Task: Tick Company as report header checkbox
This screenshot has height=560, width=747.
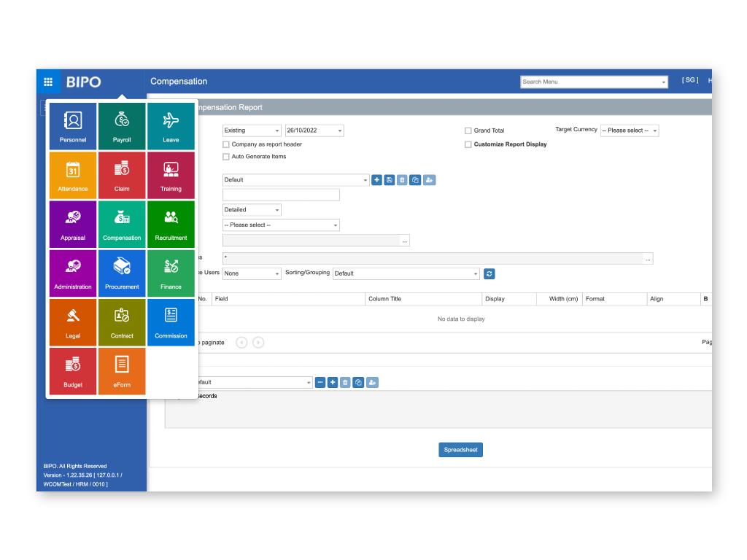Action: coord(226,144)
